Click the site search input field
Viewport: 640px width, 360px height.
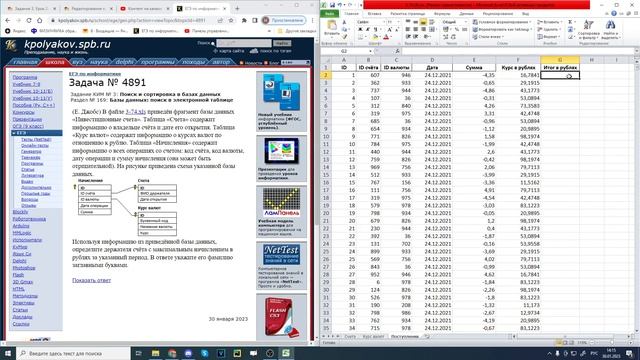[x=244, y=43]
